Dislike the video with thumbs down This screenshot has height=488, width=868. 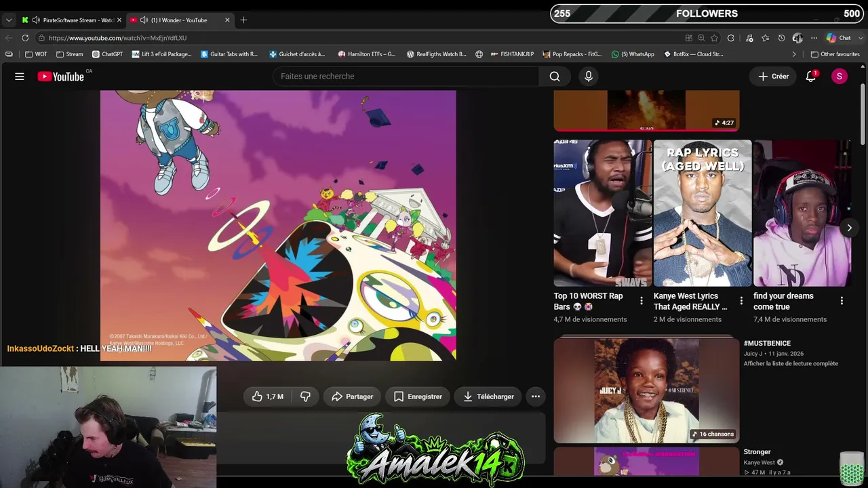[x=305, y=396]
